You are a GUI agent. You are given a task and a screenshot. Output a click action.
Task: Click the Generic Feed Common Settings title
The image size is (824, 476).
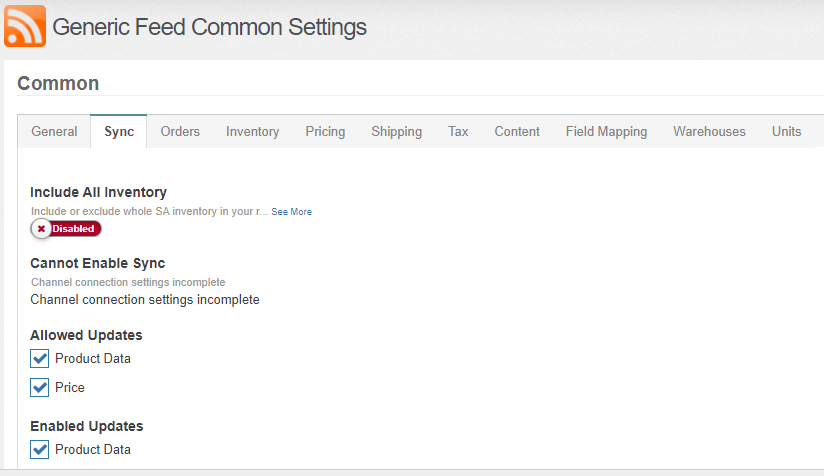(209, 27)
